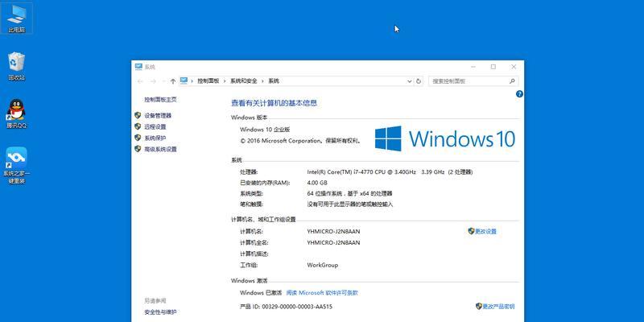Click the refresh button beside the address bar
The height and width of the screenshot is (322, 644).
click(x=419, y=81)
